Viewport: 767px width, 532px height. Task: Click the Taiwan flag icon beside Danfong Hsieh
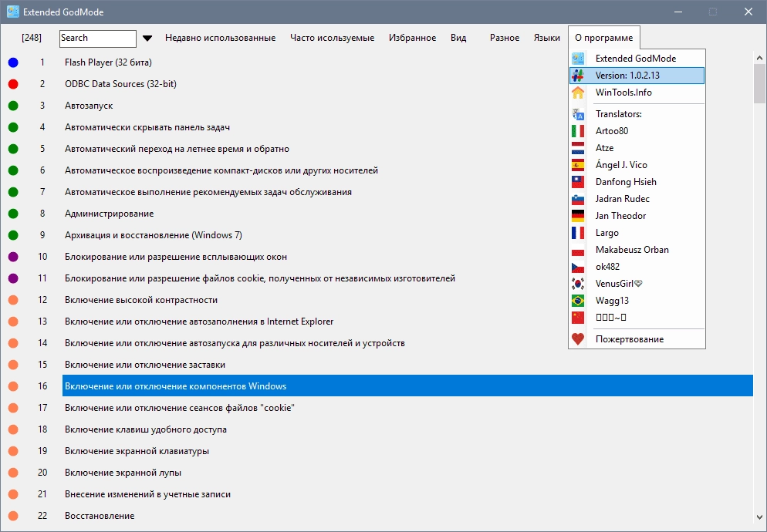[578, 182]
